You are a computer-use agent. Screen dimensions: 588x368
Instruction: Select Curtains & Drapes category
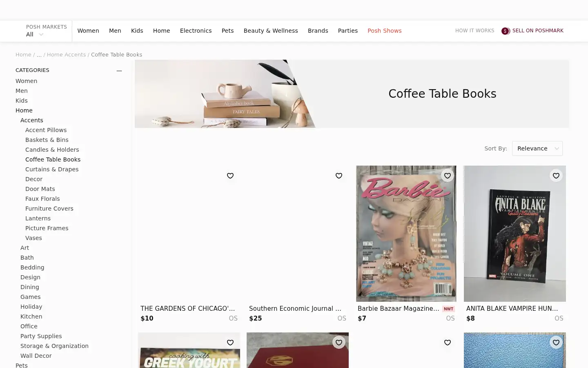point(52,169)
